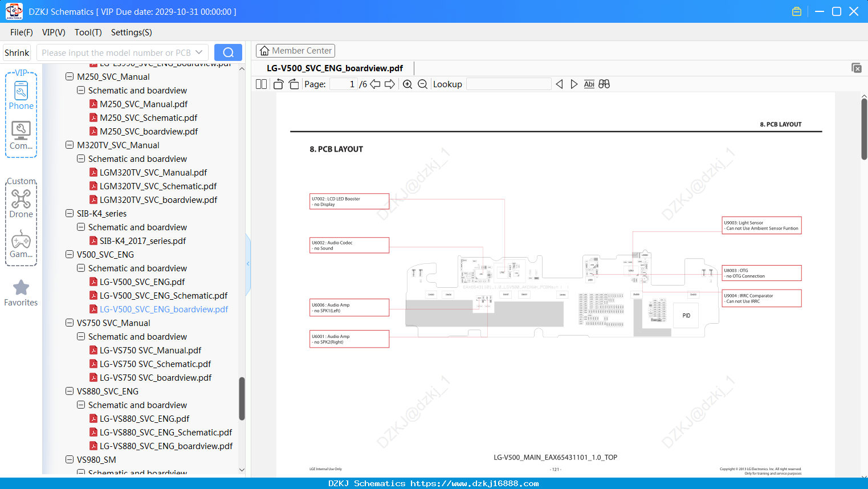Go to the previous PDF page
Image resolution: width=868 pixels, height=489 pixels.
pyautogui.click(x=375, y=84)
